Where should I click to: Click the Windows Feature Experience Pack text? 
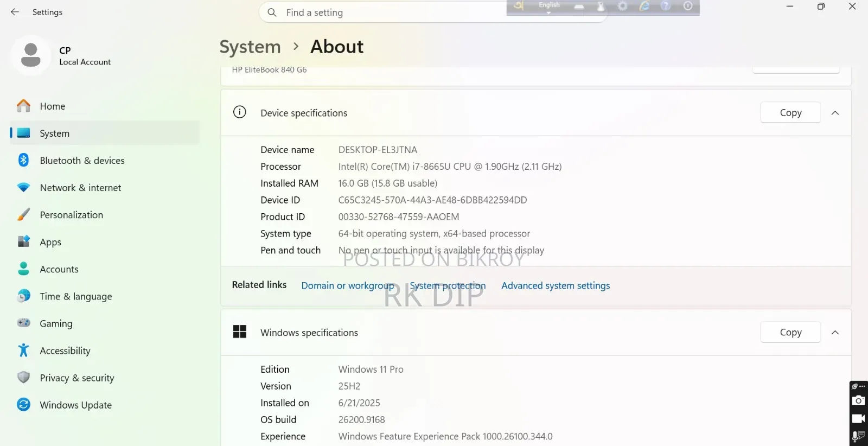click(x=445, y=437)
